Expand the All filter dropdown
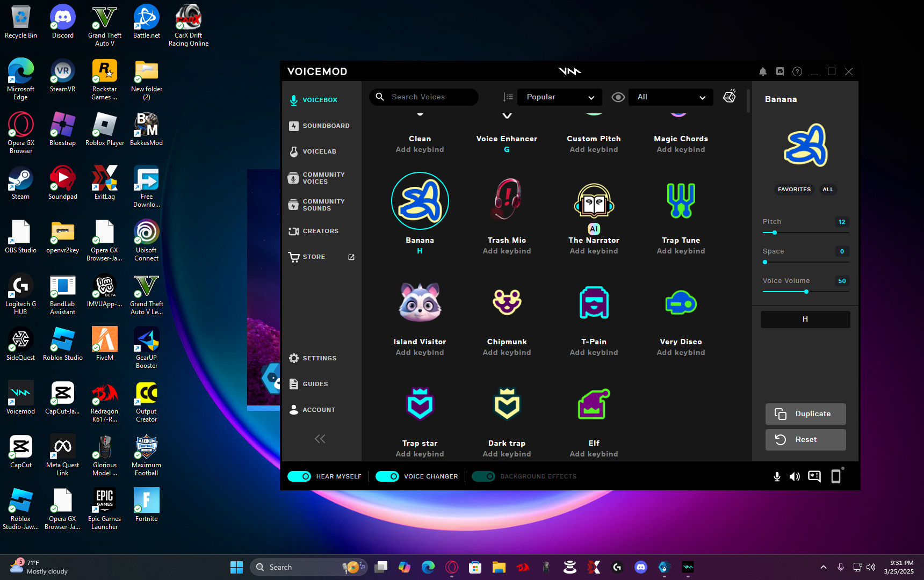 click(671, 97)
